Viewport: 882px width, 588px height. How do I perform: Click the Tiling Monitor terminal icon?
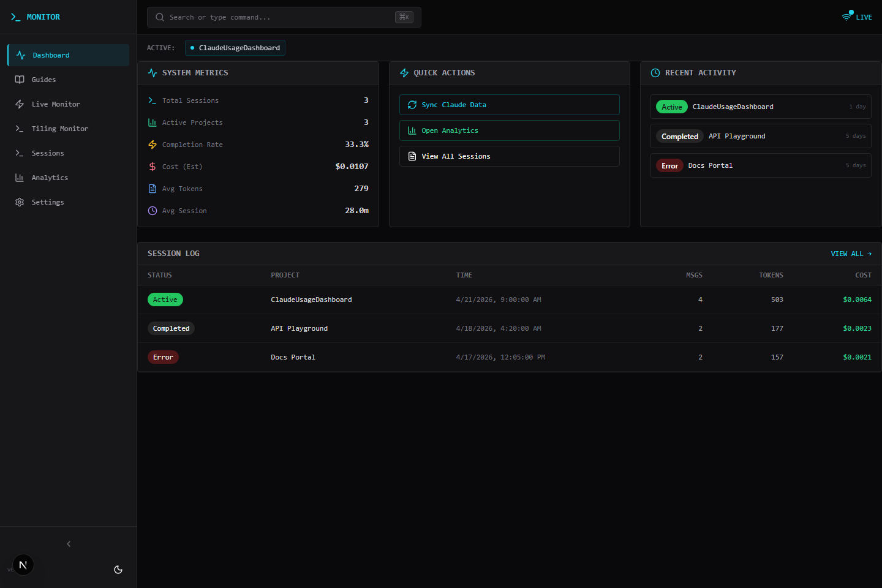tap(20, 129)
